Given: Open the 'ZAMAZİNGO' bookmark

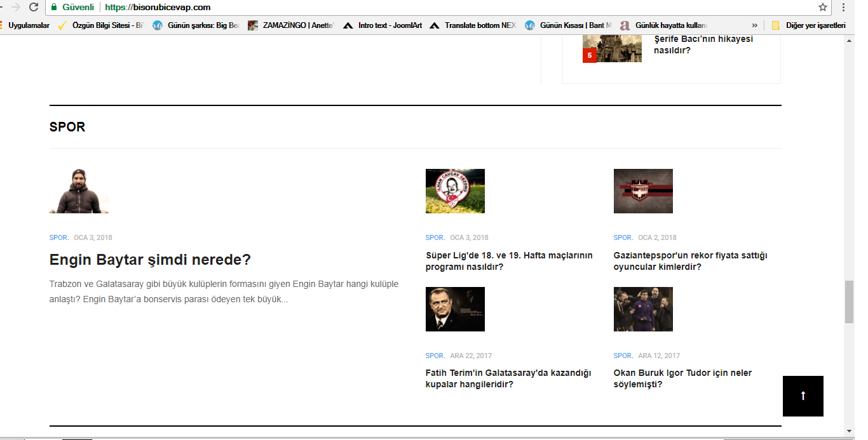Looking at the screenshot, I should pos(292,25).
